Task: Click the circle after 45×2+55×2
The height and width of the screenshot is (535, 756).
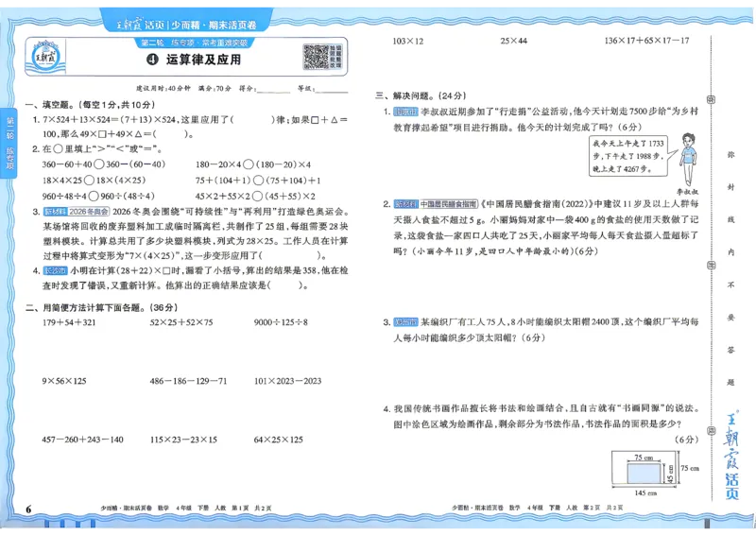Action: click(x=257, y=197)
